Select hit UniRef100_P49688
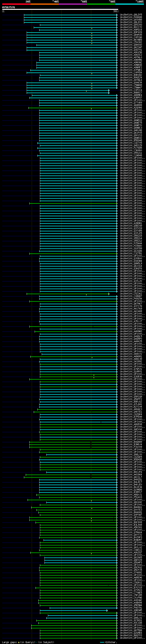The height and width of the screenshot is (644, 146). [x=131, y=17]
